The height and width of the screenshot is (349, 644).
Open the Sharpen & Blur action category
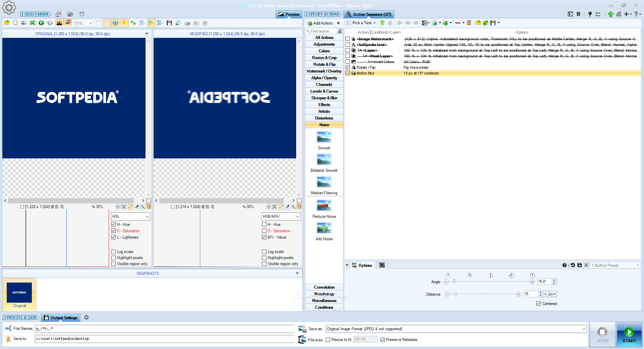(324, 98)
